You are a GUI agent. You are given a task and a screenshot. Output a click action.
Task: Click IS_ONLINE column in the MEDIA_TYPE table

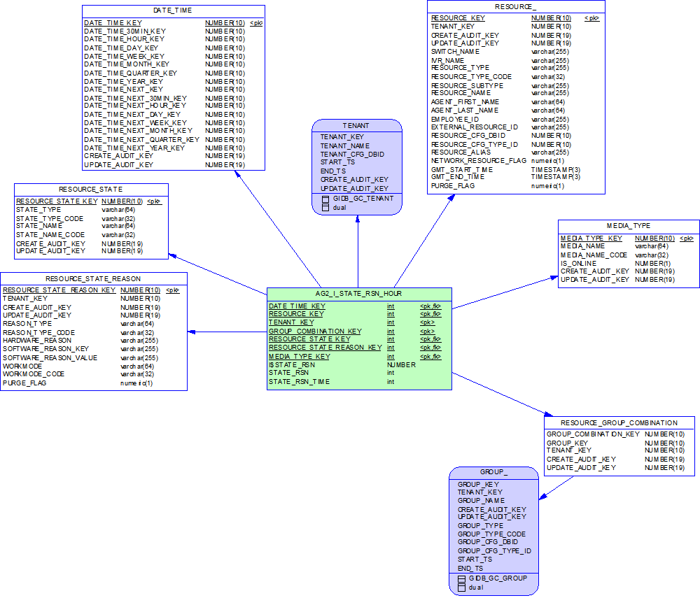coord(579,264)
